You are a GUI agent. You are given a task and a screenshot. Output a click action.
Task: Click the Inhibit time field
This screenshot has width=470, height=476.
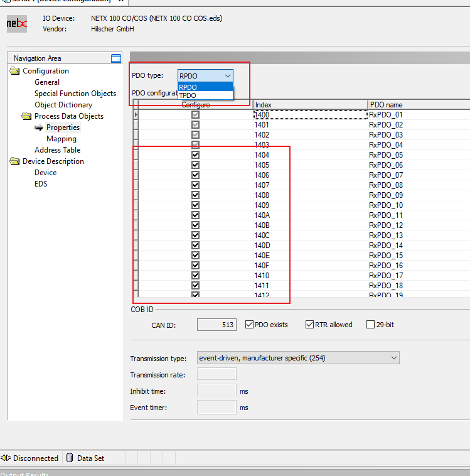click(216, 390)
